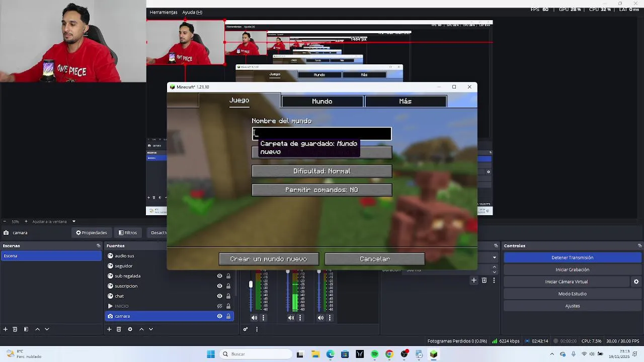The width and height of the screenshot is (644, 362).
Task: Click the Buscar taskbar search box
Action: (x=256, y=354)
